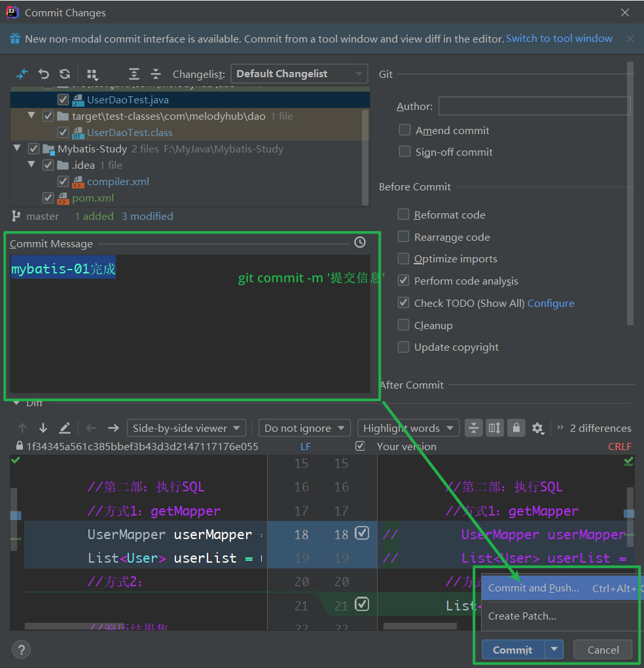This screenshot has width=644, height=668.
Task: Choose Commit and Push from menu
Action: click(x=533, y=588)
